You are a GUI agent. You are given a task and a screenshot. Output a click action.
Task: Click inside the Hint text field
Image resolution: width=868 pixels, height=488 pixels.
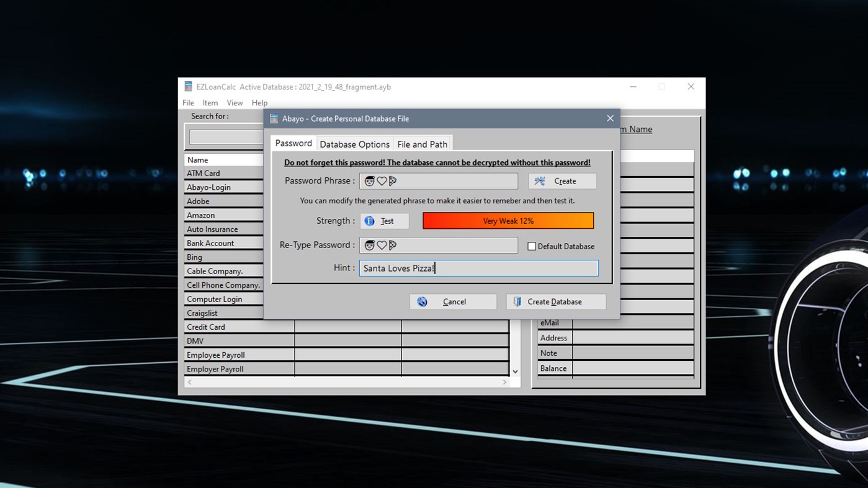(x=478, y=268)
